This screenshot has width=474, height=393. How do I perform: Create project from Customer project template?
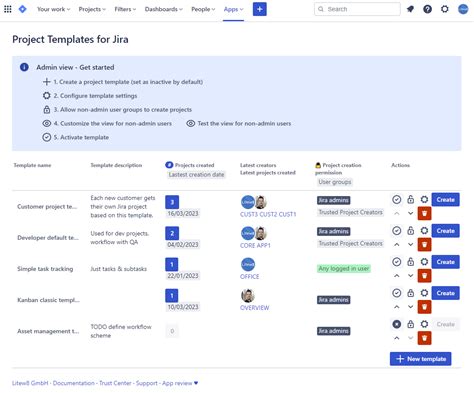coord(446,200)
